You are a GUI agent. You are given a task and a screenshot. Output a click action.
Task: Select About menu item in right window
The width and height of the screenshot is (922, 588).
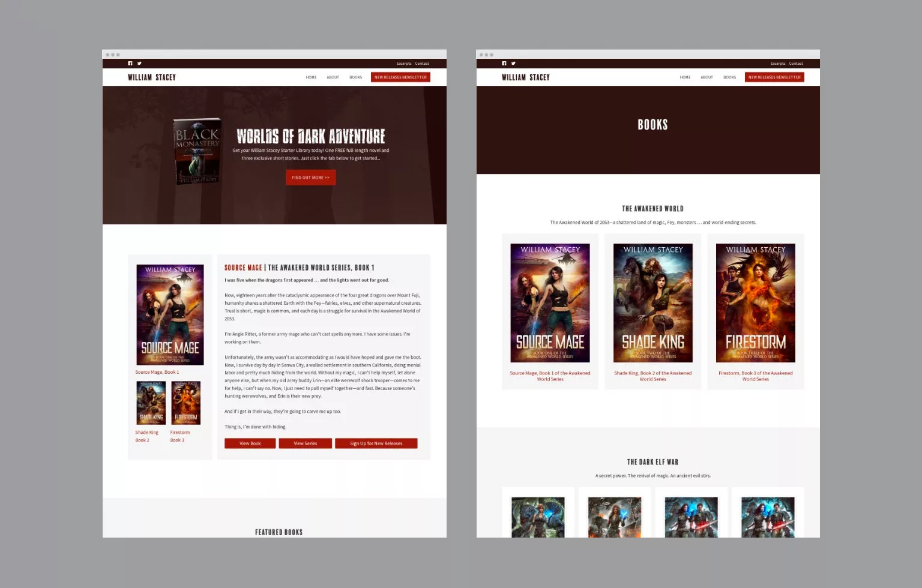(x=707, y=77)
